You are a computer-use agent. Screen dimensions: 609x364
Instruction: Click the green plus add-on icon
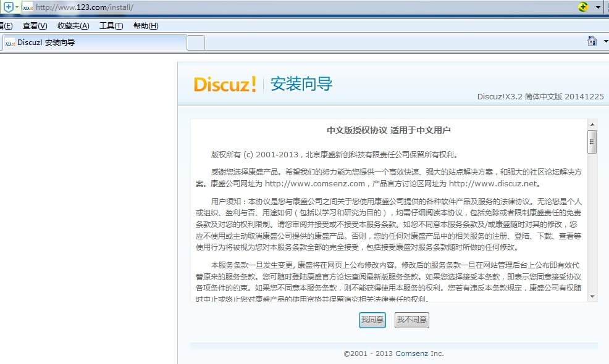pos(582,7)
